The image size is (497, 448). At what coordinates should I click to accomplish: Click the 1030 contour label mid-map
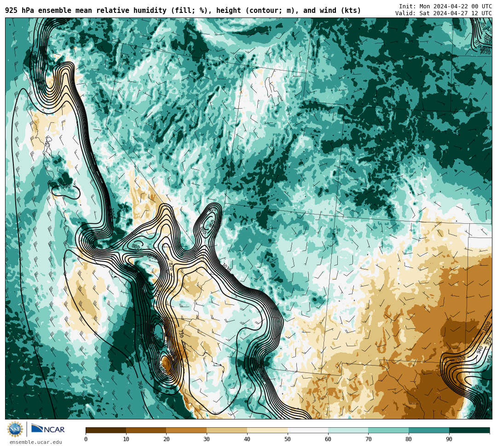click(x=226, y=267)
